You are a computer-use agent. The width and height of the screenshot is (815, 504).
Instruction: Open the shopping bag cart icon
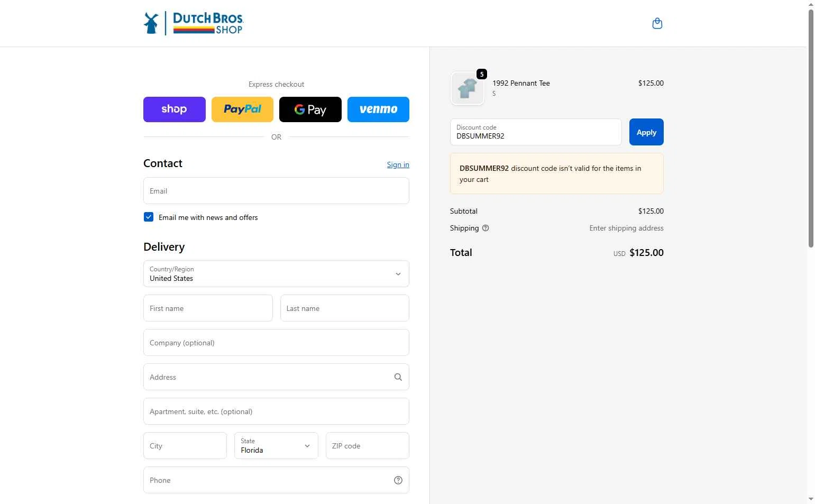pos(657,23)
